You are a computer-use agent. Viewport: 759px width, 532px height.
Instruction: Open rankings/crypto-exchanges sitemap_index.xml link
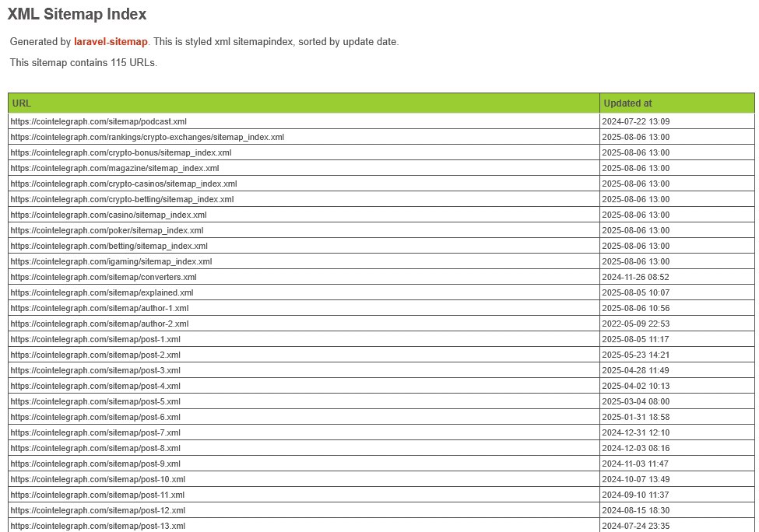pos(147,137)
